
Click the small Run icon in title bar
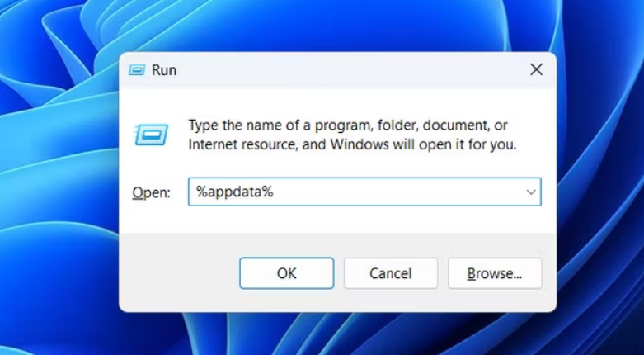137,70
